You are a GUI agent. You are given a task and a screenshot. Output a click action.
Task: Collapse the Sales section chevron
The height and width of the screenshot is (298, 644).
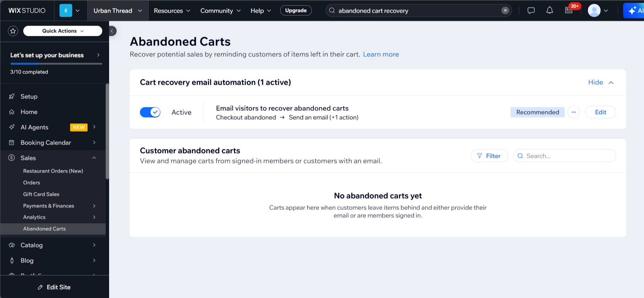click(x=94, y=158)
